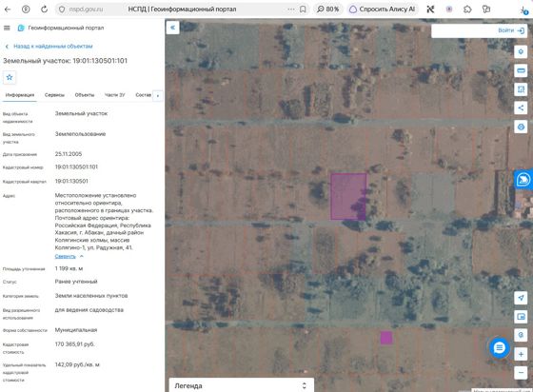
Task: Select the area value 1 199 кв. м
Action: (x=69, y=268)
